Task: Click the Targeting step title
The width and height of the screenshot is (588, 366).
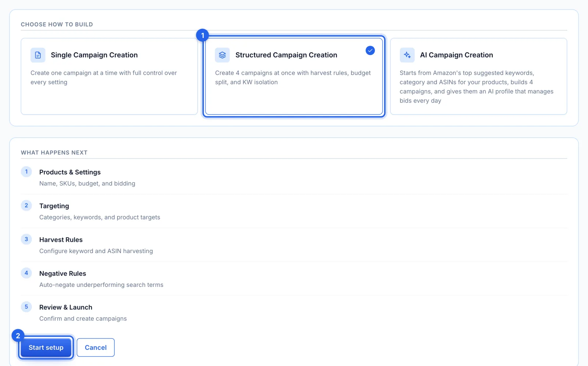Action: tap(54, 206)
